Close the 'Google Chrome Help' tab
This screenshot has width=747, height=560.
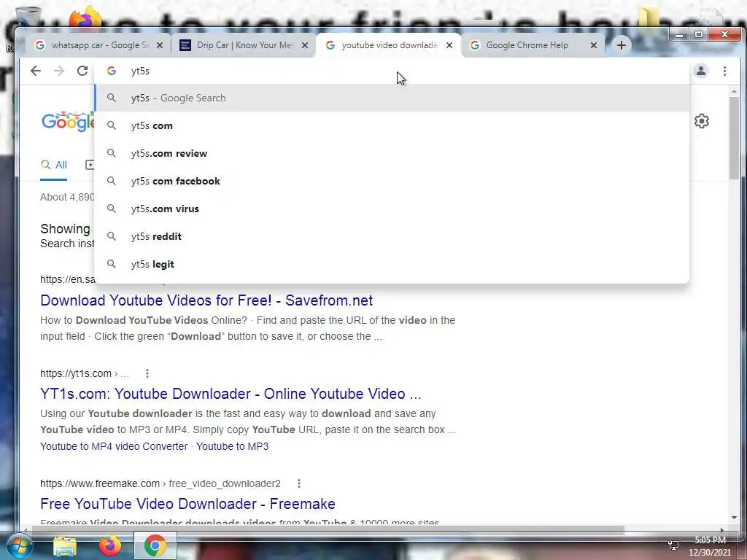click(594, 45)
